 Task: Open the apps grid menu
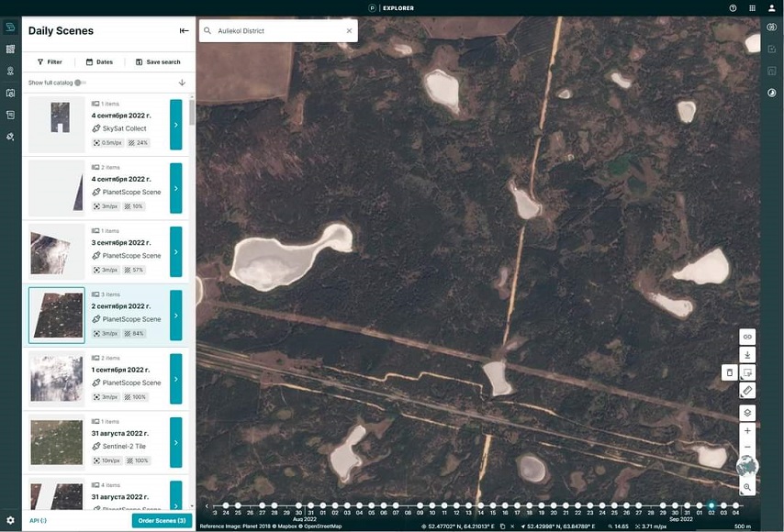pyautogui.click(x=753, y=8)
